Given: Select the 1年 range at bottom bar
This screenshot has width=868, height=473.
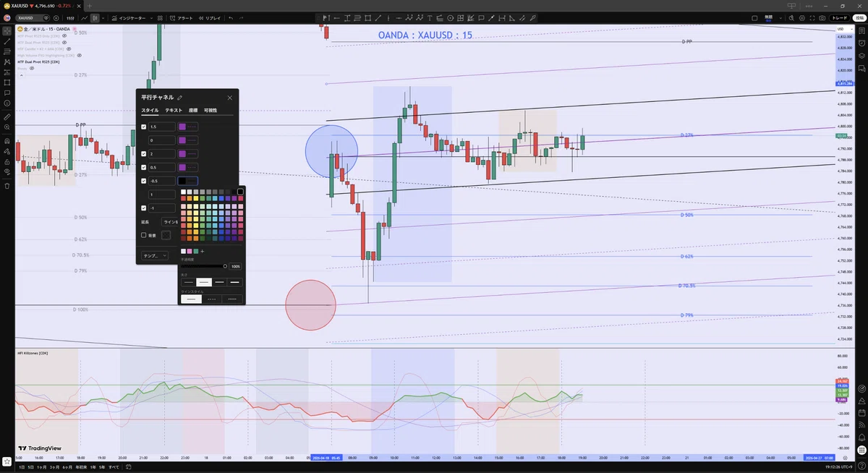Looking at the screenshot, I should (93, 467).
